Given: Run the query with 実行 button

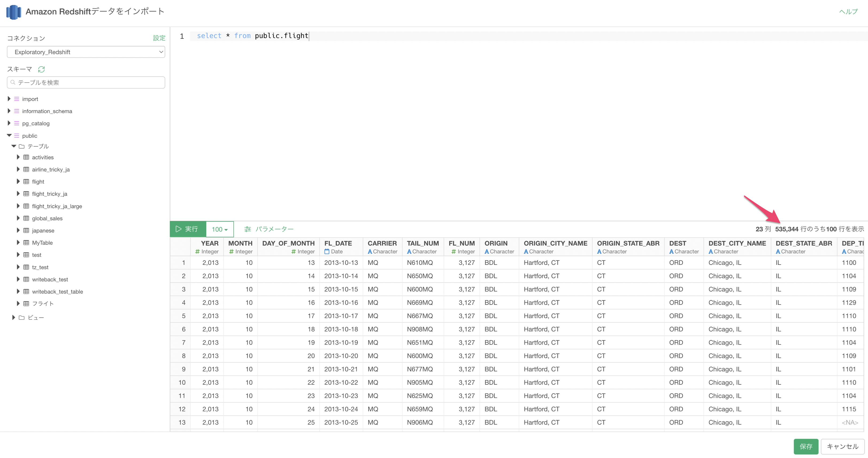Looking at the screenshot, I should tap(188, 229).
